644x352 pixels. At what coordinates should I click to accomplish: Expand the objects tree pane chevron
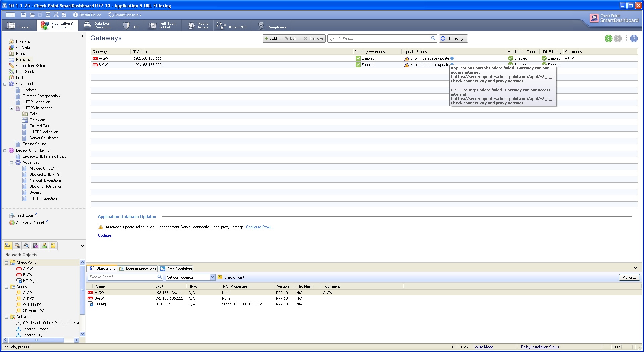(82, 246)
